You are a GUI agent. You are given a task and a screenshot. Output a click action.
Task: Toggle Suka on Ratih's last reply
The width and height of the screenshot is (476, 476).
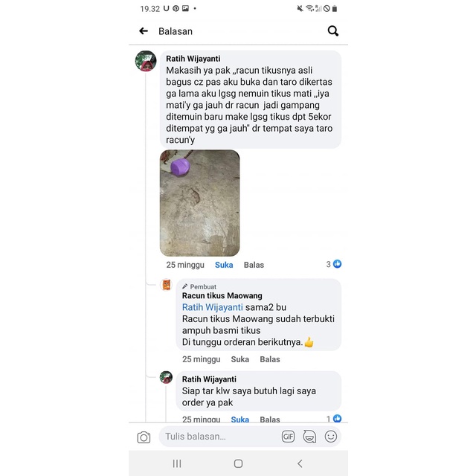tap(239, 419)
